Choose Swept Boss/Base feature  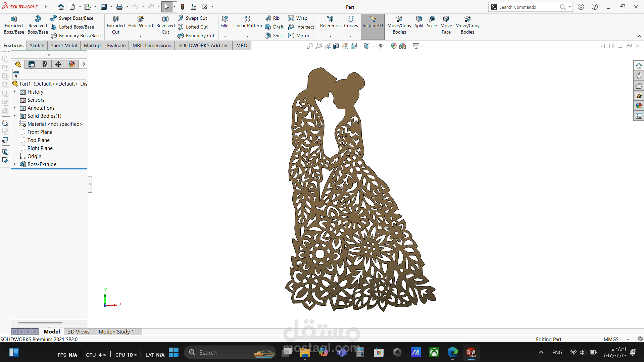click(72, 18)
